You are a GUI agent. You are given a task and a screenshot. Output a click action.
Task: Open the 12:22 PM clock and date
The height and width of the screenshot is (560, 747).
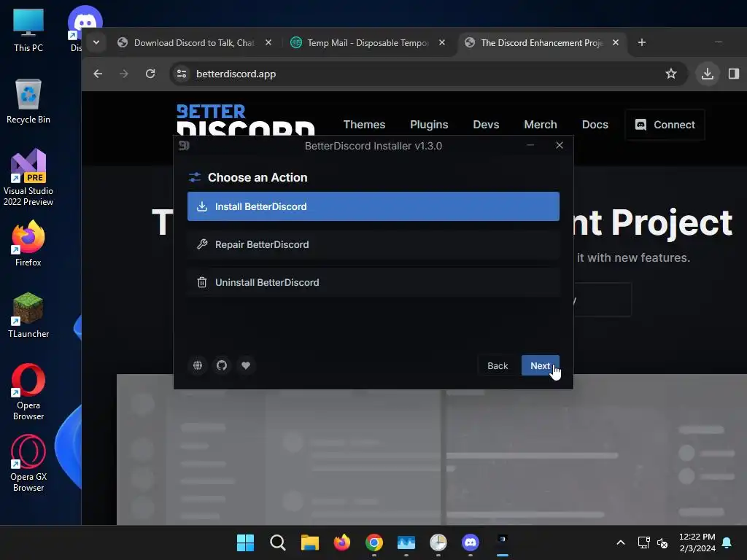(x=697, y=542)
